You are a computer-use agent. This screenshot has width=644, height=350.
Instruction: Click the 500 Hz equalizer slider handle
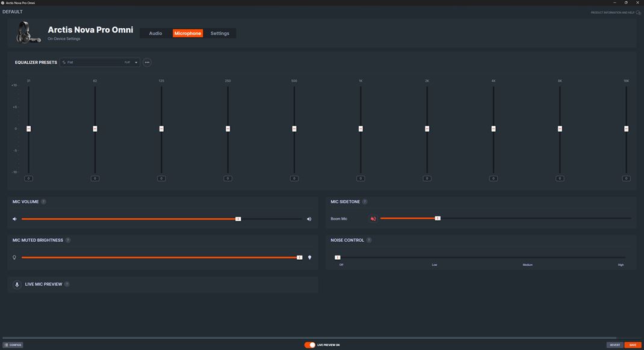(294, 129)
